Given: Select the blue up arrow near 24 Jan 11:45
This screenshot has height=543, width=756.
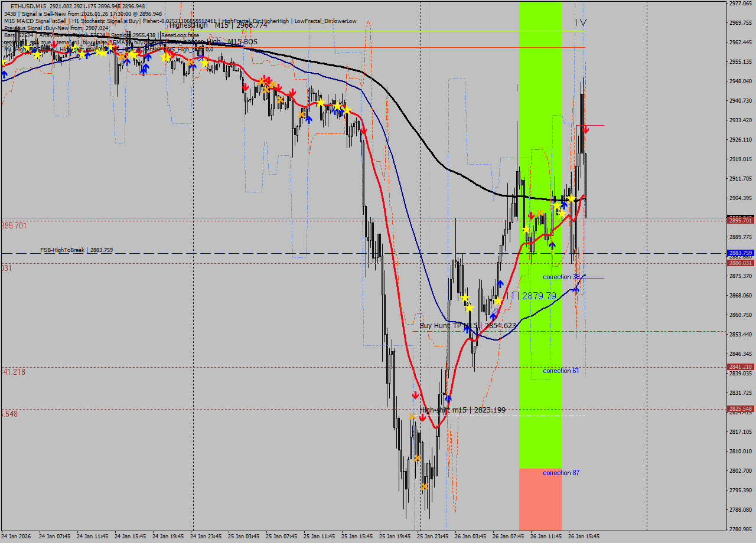Looking at the screenshot, I should [x=86, y=56].
